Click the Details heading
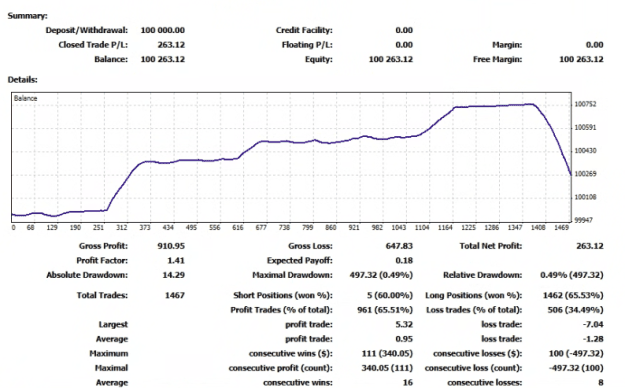Screen dimensions: 625x388 (23, 80)
